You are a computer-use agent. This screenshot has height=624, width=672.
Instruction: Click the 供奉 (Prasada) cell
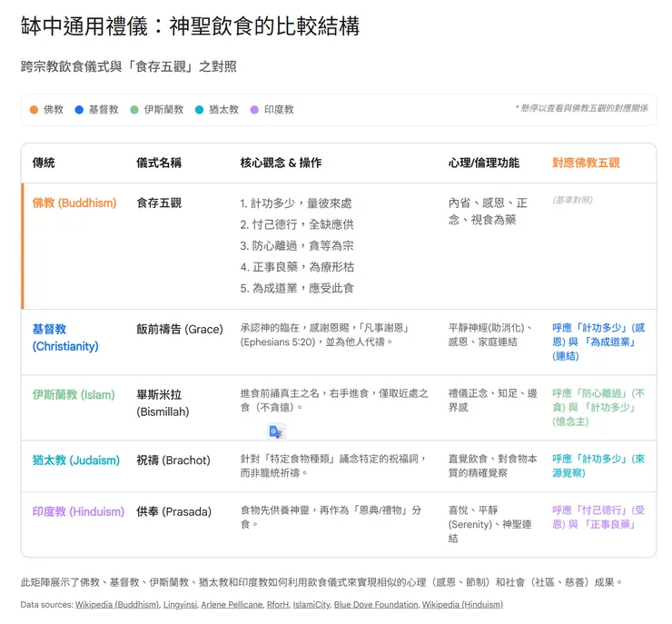[174, 511]
